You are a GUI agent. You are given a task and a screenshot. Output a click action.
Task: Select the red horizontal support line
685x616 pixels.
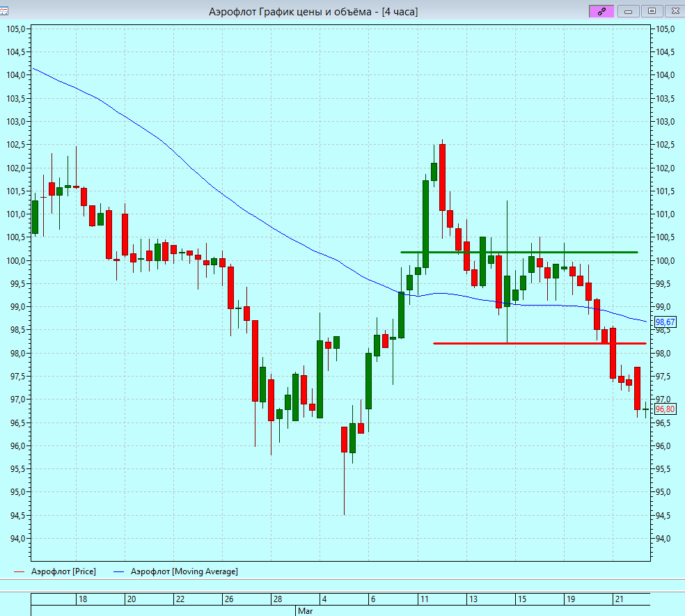[x=540, y=343]
